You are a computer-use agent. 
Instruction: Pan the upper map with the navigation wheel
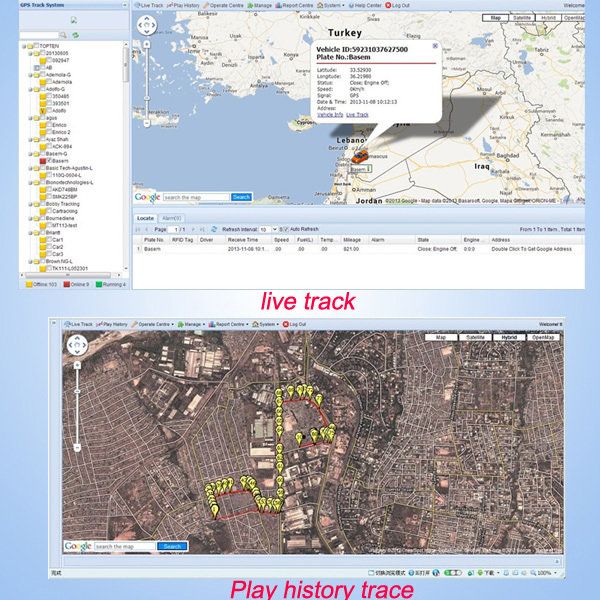(147, 25)
